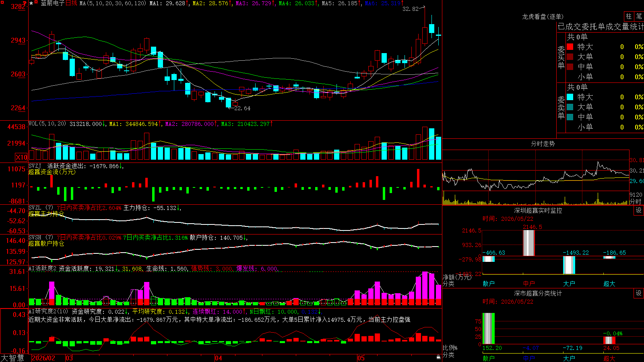Click the 2026/02 date marker on timeline
Screen dimensions: 644x362
43,358
